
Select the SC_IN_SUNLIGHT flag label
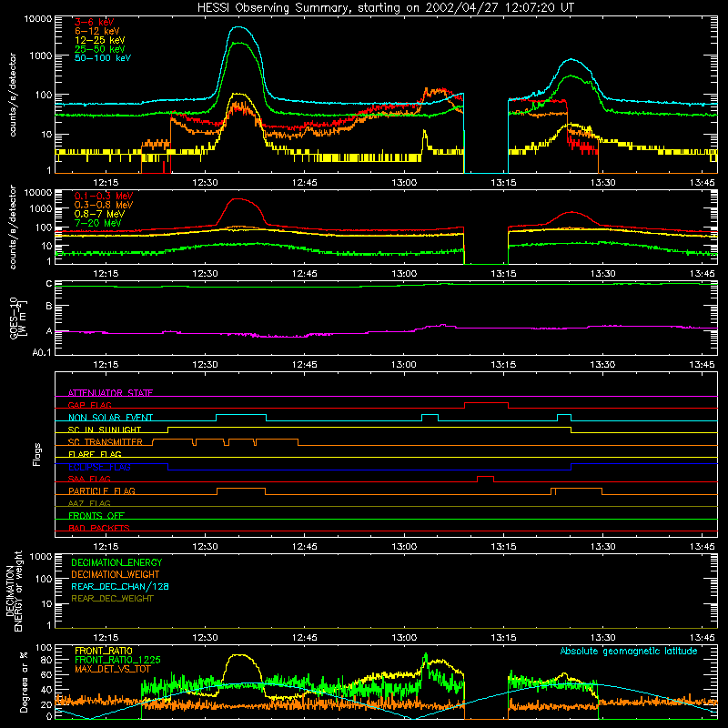point(105,430)
